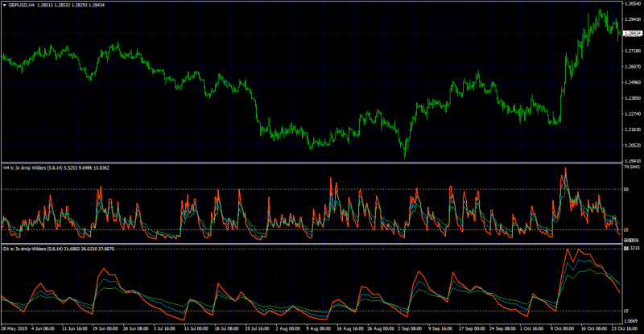
Task: Click the 1.24960 price axis value
Action: (633, 82)
